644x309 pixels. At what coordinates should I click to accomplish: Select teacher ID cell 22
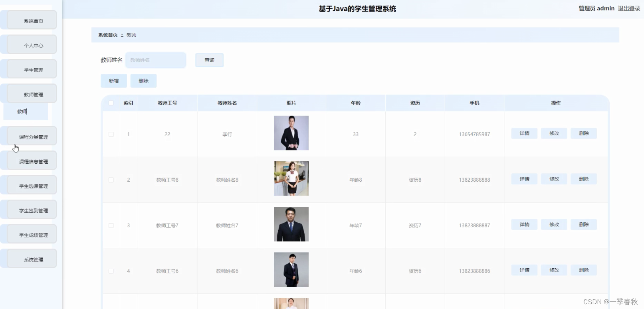pos(167,134)
